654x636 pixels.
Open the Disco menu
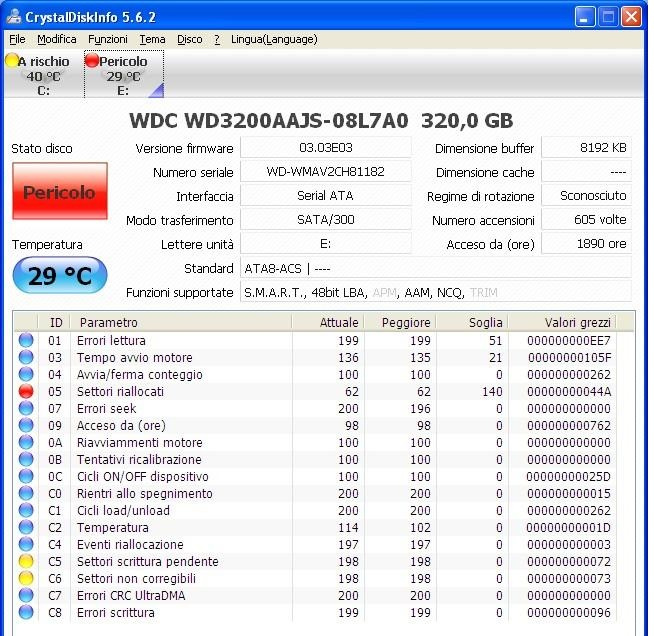190,39
